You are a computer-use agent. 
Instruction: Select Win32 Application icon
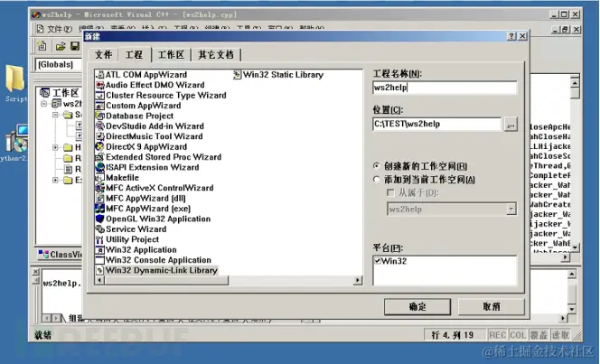pyautogui.click(x=100, y=250)
